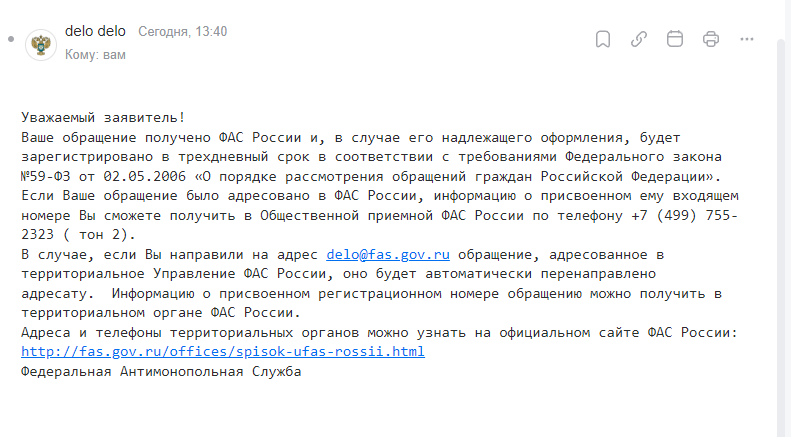Image resolution: width=791 pixels, height=437 pixels.
Task: Click the word Общественной in the message
Action: (x=310, y=215)
